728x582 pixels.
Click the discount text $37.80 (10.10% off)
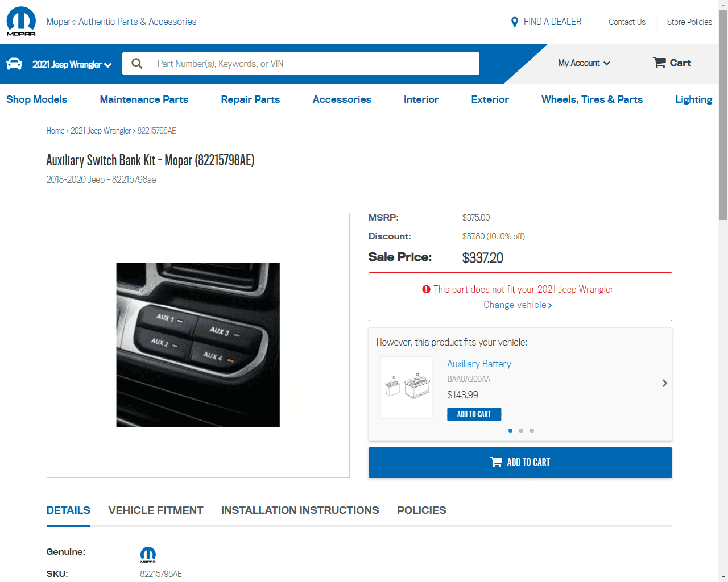pyautogui.click(x=493, y=236)
